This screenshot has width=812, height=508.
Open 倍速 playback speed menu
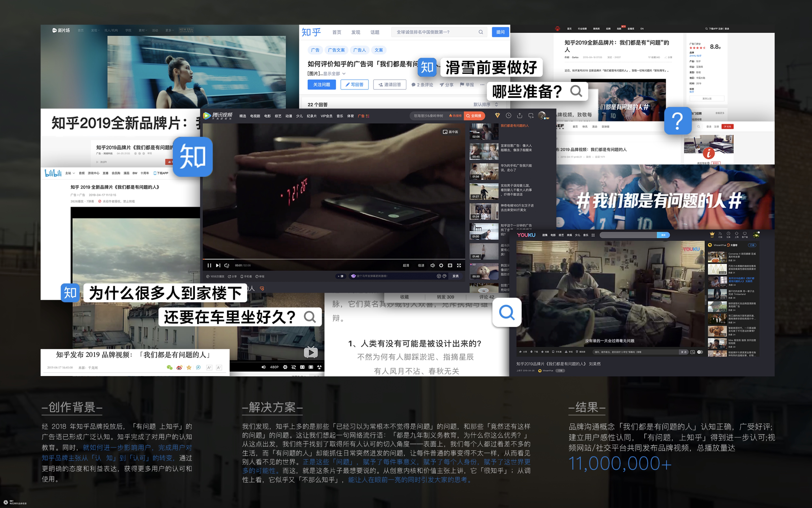click(421, 265)
